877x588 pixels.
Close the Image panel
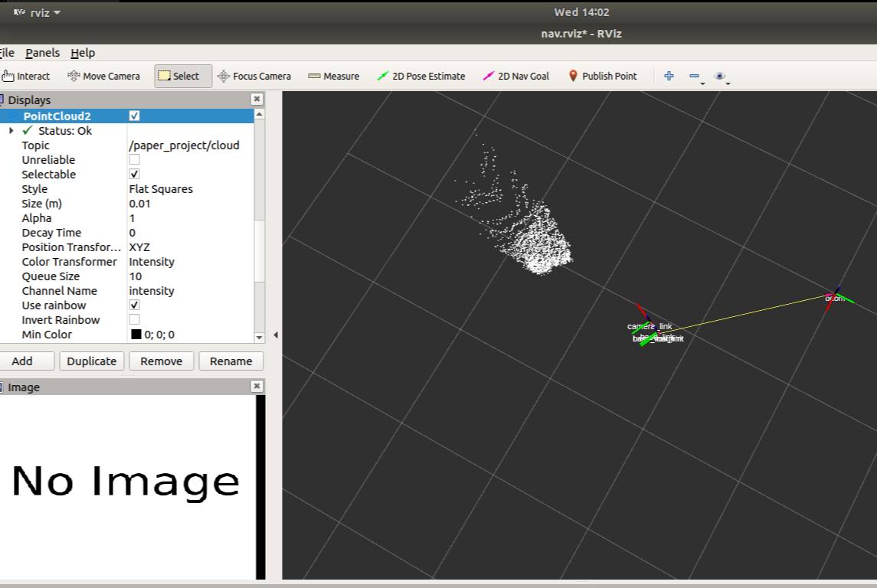[257, 386]
